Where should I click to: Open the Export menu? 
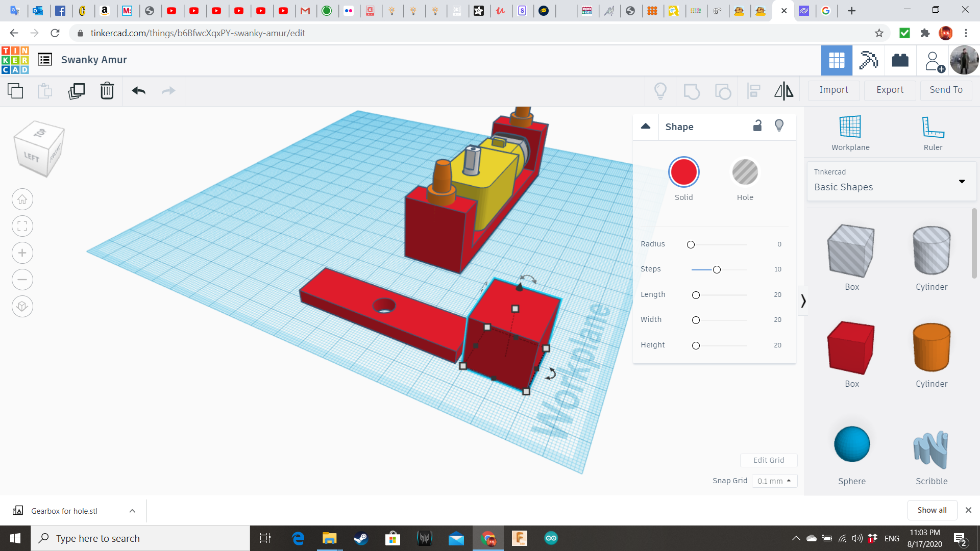click(x=890, y=90)
